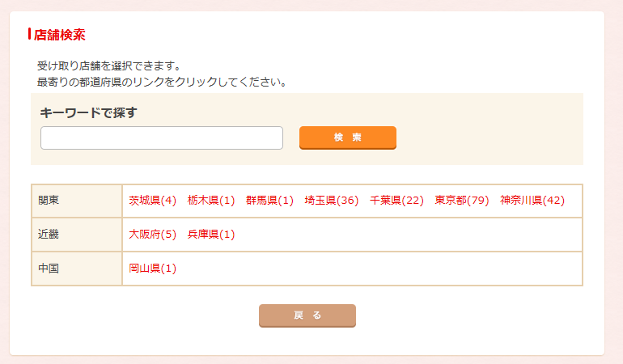This screenshot has width=623, height=364.
Task: Click the 最寄りの都道府県 instruction line
Action: [162, 82]
